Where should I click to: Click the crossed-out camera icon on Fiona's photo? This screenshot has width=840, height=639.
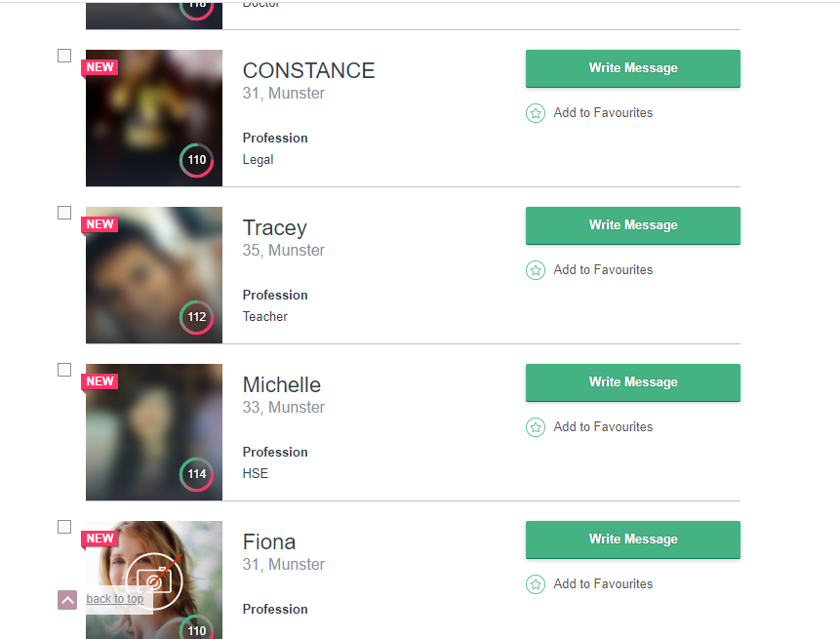154,581
